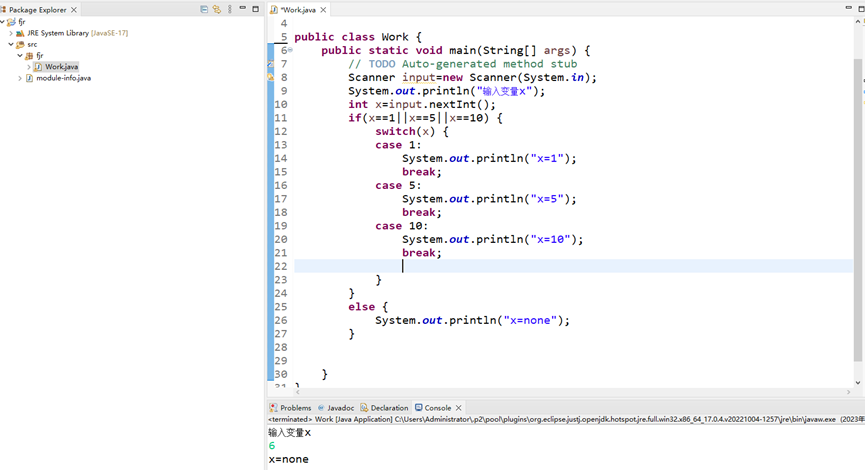The image size is (865, 470).
Task: Click the JRE System Library books icon
Action: (20, 33)
